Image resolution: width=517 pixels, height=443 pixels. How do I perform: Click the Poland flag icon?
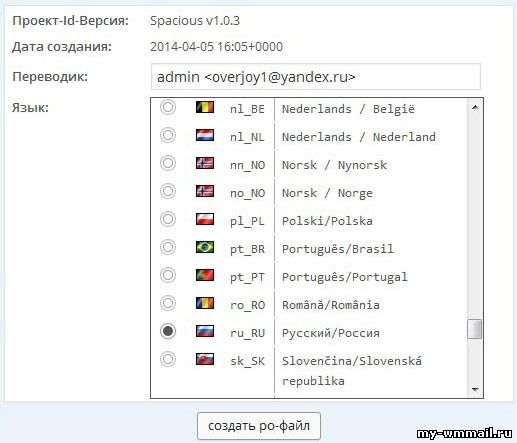(205, 219)
